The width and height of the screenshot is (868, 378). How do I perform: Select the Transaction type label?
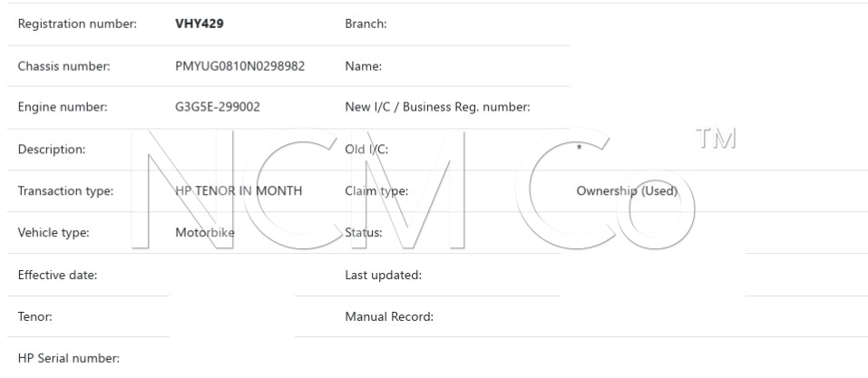tap(65, 191)
